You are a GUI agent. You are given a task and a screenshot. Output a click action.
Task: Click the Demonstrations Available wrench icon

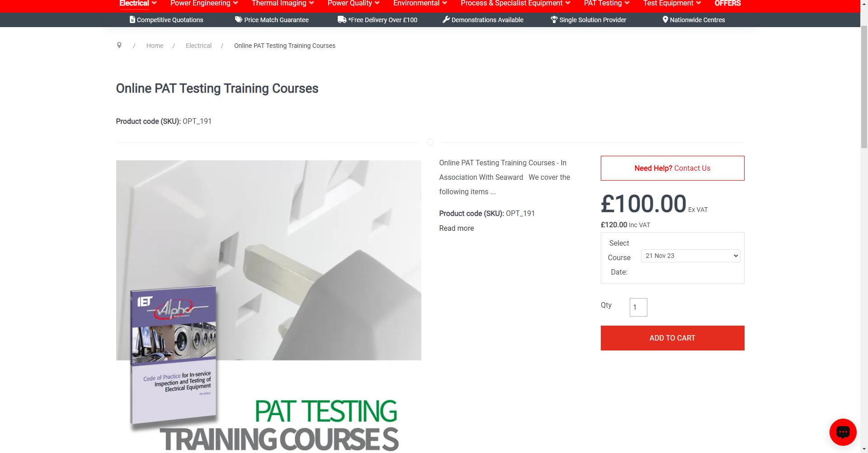[x=446, y=19]
